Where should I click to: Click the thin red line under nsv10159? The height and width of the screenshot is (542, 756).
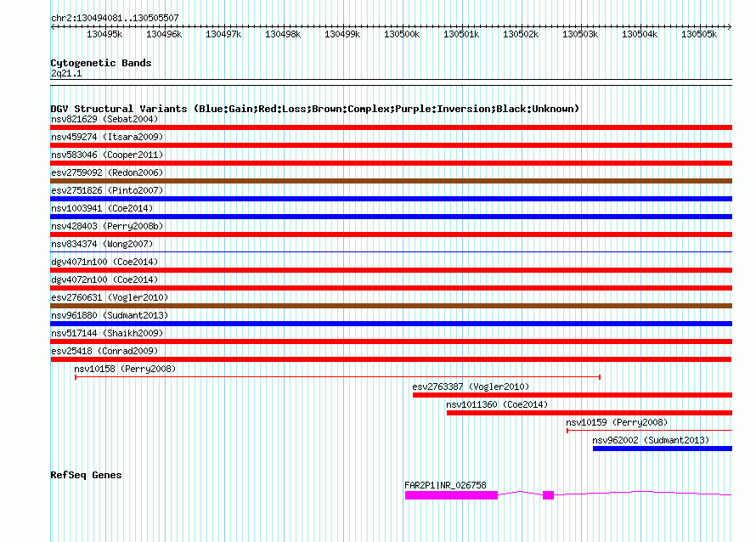pos(650,431)
